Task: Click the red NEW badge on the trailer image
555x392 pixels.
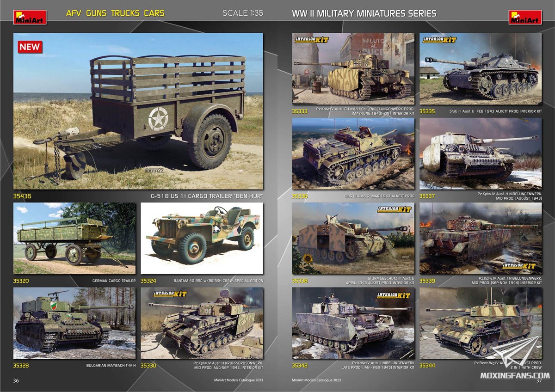Action: click(30, 47)
